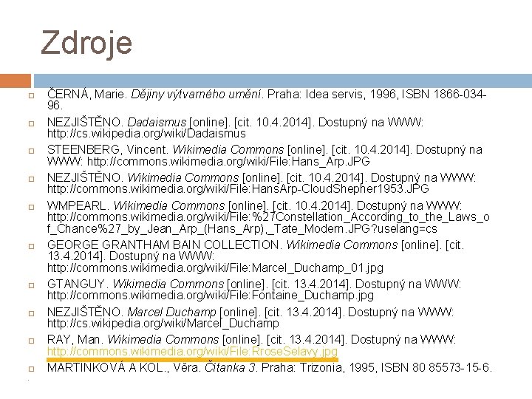The image size is (532, 399).
Task: Select the MARTINKOVÁ A KOL. citation
Action: click(270, 367)
